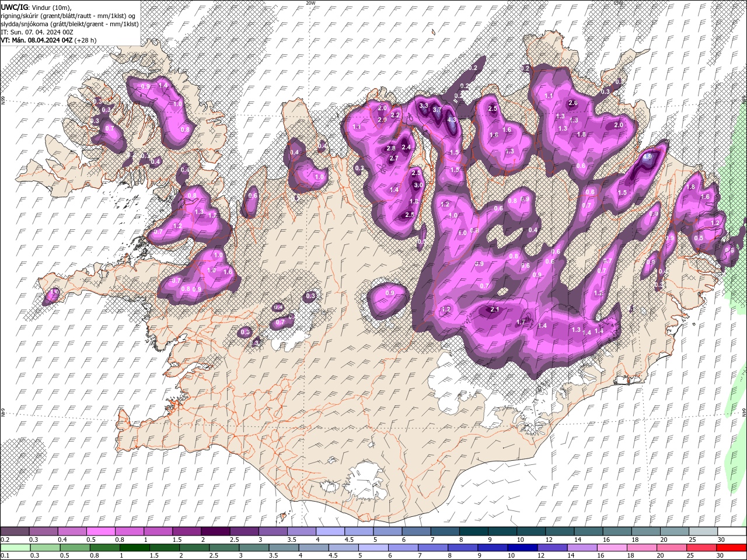Click the red swatch ending the rain legend

click(x=732, y=548)
